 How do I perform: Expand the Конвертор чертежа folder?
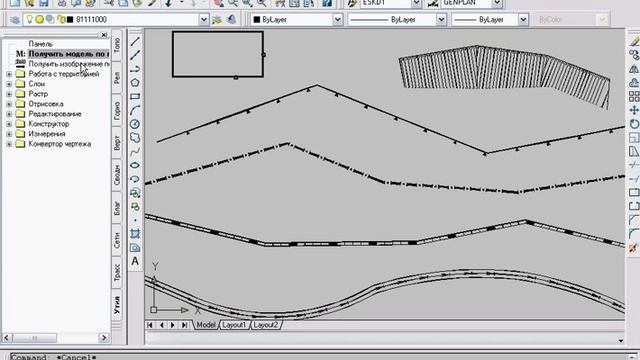tap(9, 144)
